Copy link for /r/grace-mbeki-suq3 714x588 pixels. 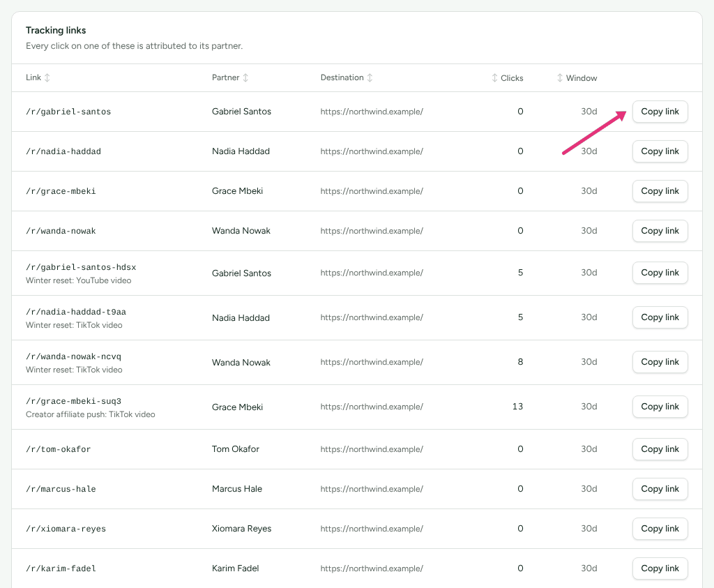(660, 407)
